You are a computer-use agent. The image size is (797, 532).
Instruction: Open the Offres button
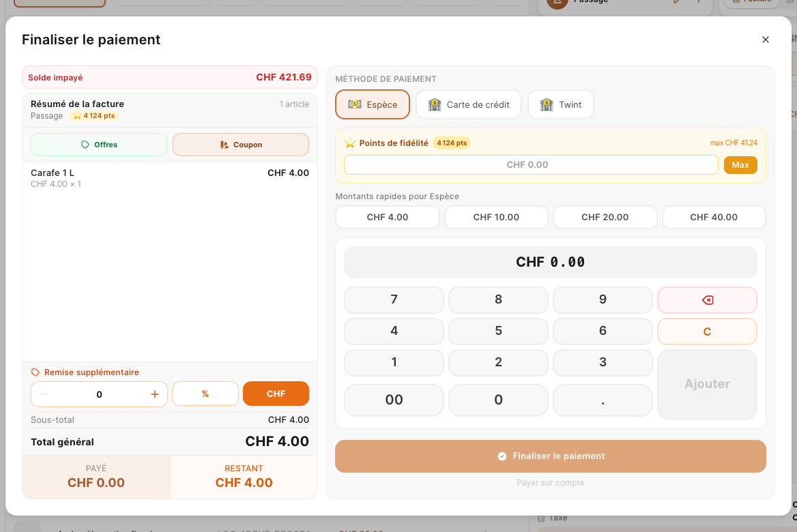99,145
